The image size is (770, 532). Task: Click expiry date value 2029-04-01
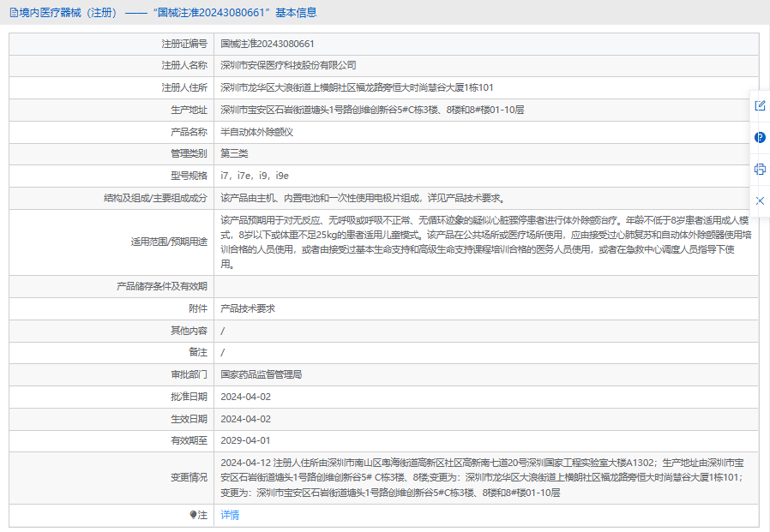(x=245, y=440)
